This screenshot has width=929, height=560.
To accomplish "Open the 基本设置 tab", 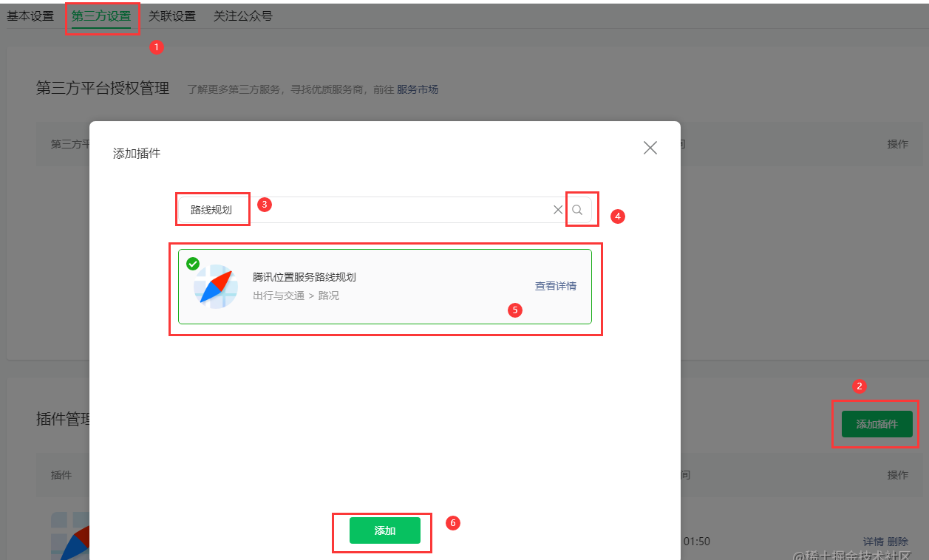I will click(30, 16).
